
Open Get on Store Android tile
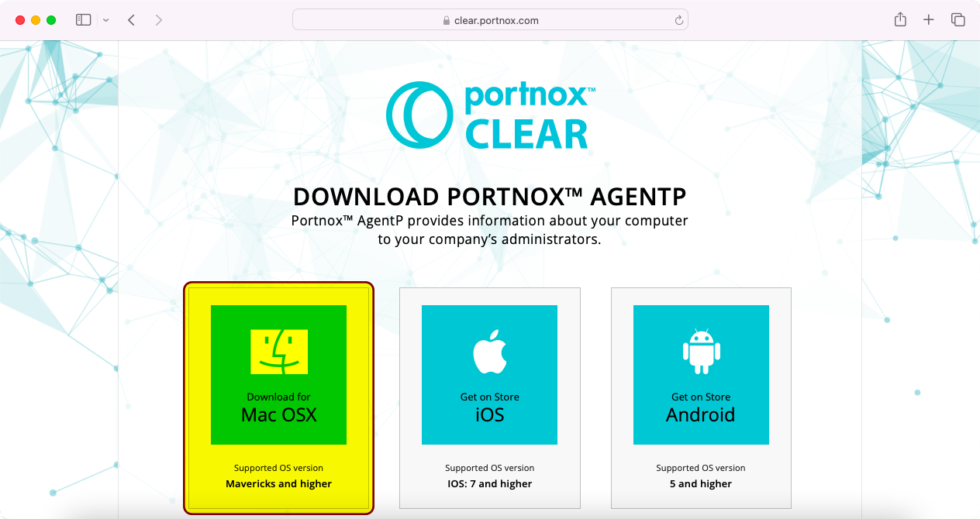pos(701,375)
